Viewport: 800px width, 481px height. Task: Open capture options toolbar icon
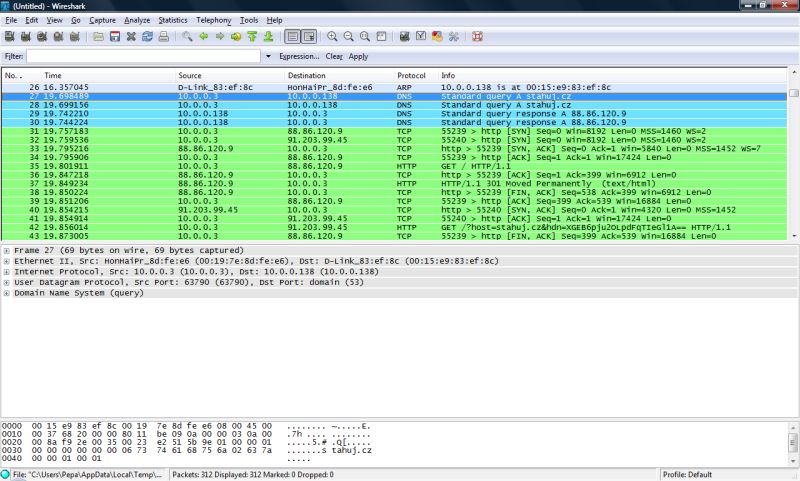tap(26, 36)
